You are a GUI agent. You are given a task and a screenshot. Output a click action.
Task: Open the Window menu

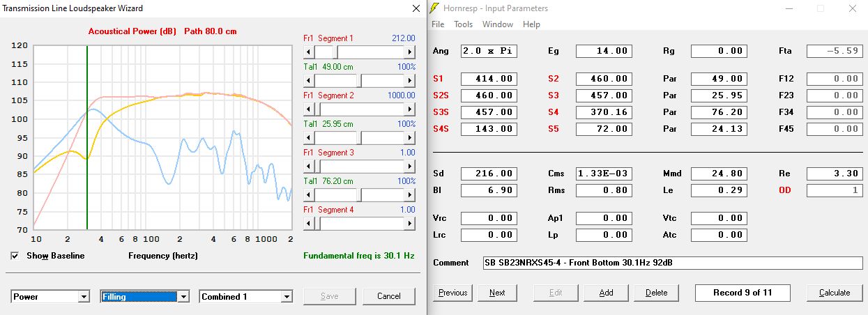498,24
